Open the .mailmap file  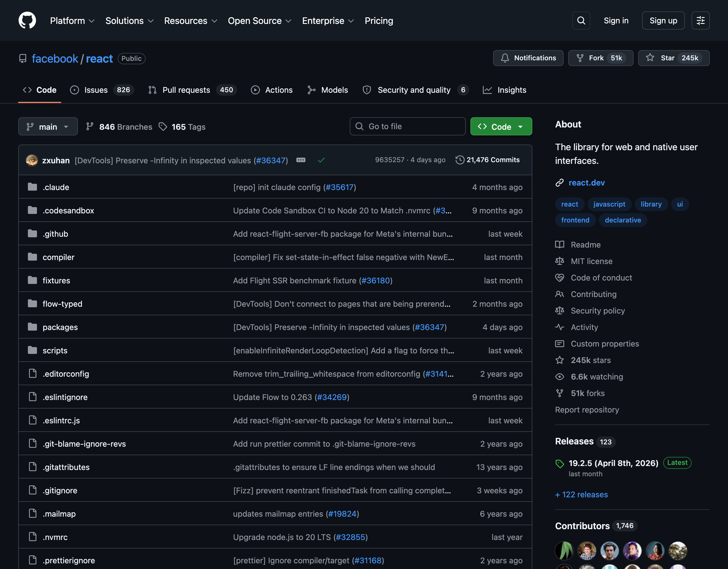[59, 514]
